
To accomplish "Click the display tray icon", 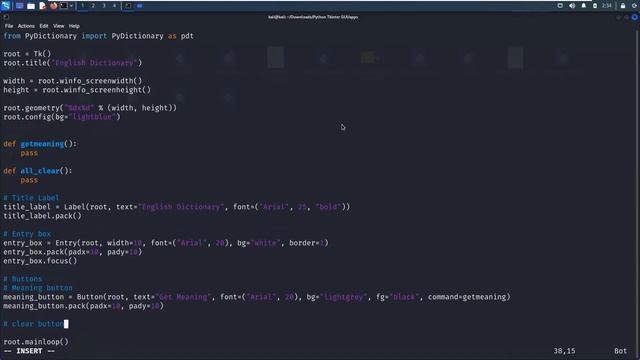I will click(560, 6).
